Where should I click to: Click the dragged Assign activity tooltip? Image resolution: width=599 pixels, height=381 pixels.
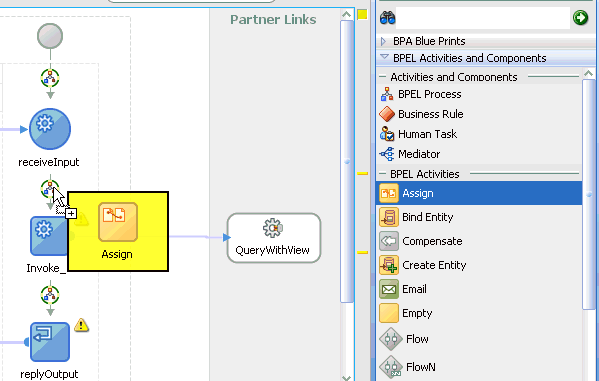coord(118,232)
